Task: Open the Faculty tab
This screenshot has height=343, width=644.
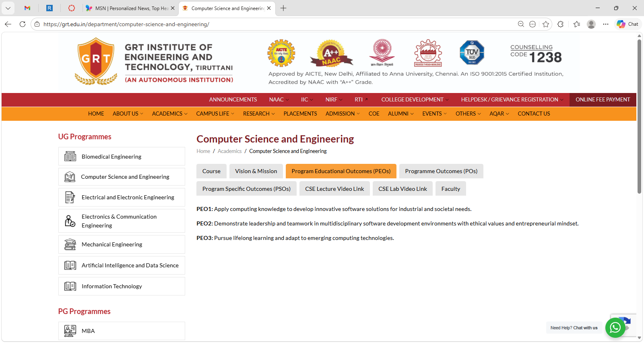Action: point(450,189)
